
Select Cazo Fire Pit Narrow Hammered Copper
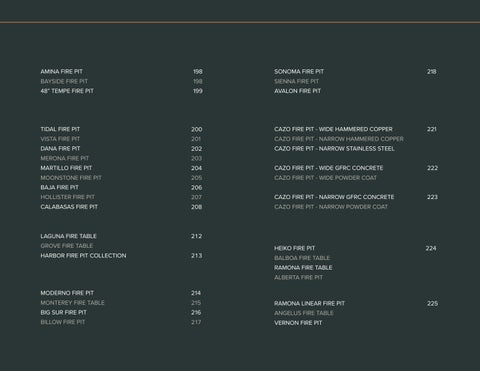pyautogui.click(x=339, y=139)
